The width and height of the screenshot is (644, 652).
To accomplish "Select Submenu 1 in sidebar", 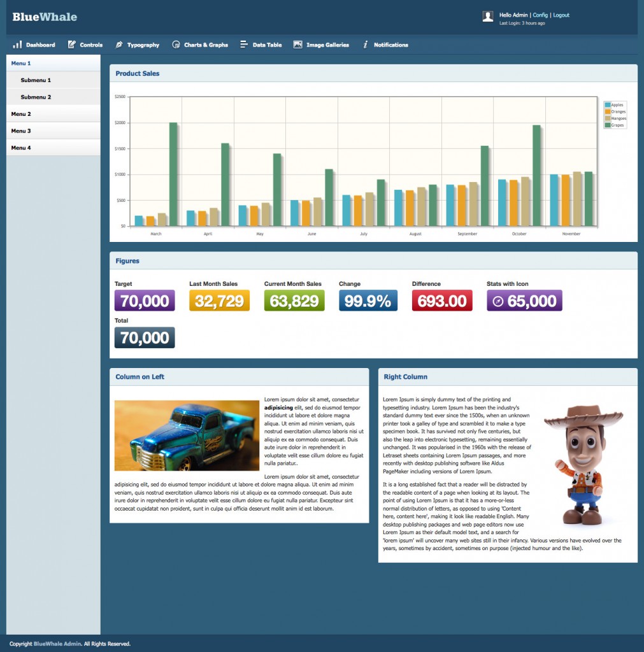I will point(54,80).
